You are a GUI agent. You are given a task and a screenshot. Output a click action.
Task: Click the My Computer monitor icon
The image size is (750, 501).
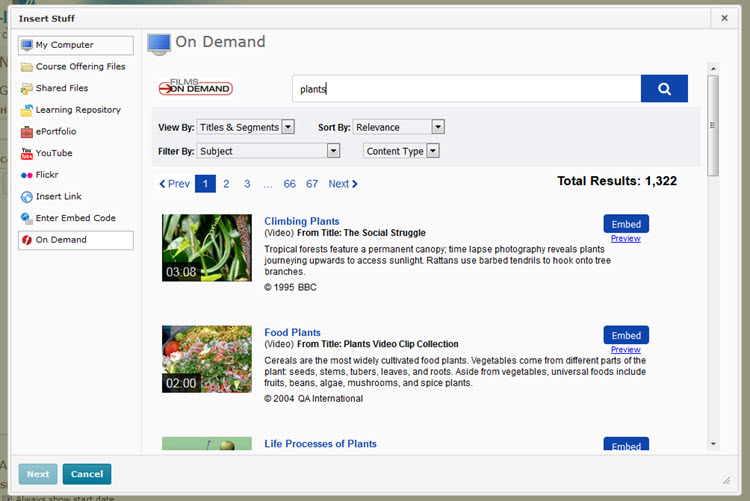pyautogui.click(x=27, y=45)
